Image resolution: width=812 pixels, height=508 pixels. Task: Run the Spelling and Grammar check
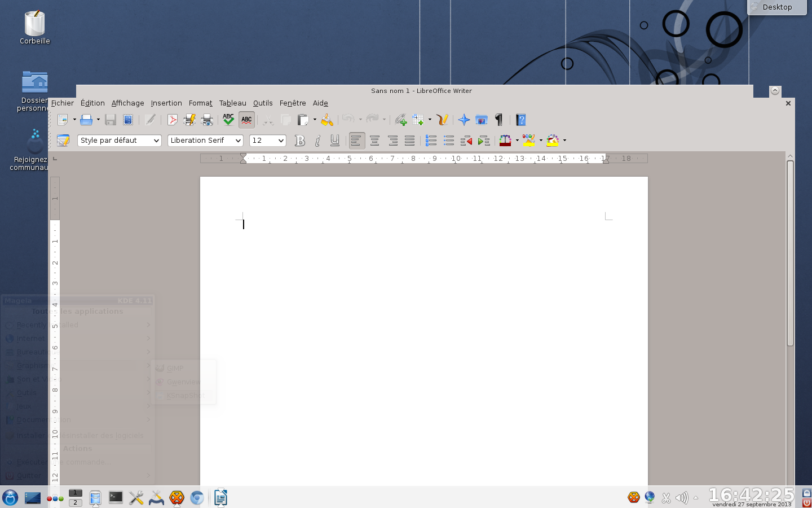[228, 120]
